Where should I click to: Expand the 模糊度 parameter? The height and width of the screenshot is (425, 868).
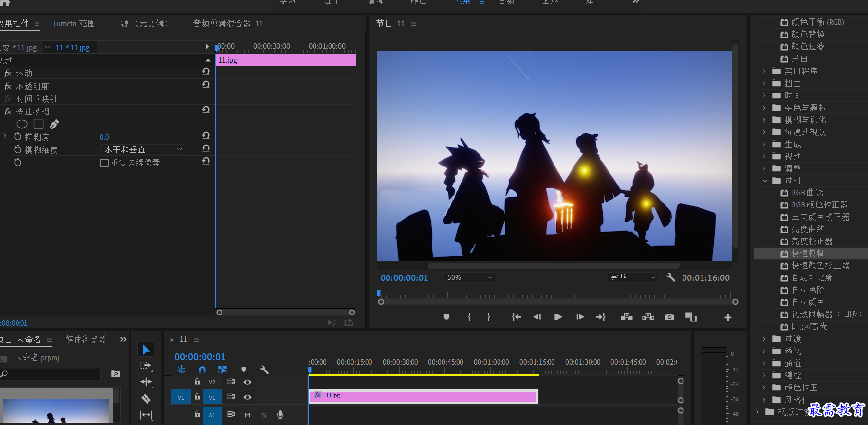5,136
